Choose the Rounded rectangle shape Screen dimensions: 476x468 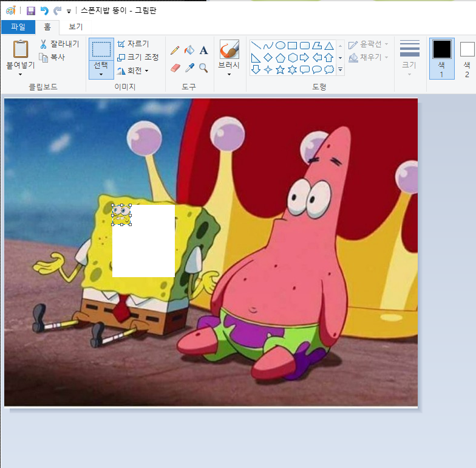pos(305,46)
